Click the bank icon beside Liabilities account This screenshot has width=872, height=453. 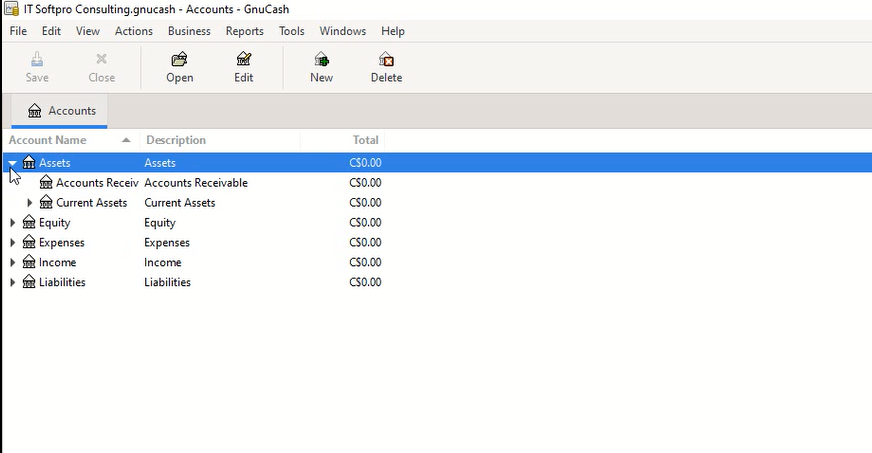point(29,283)
